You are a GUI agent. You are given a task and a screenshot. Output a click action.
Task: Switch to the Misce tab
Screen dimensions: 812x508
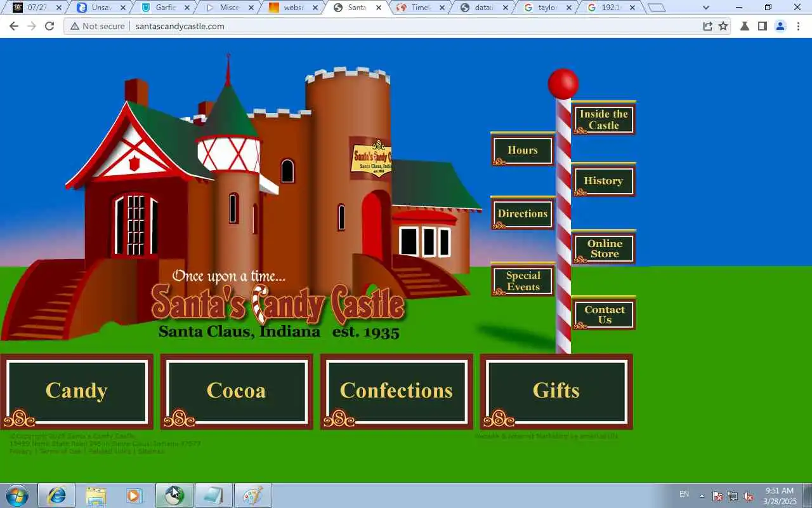(229, 8)
